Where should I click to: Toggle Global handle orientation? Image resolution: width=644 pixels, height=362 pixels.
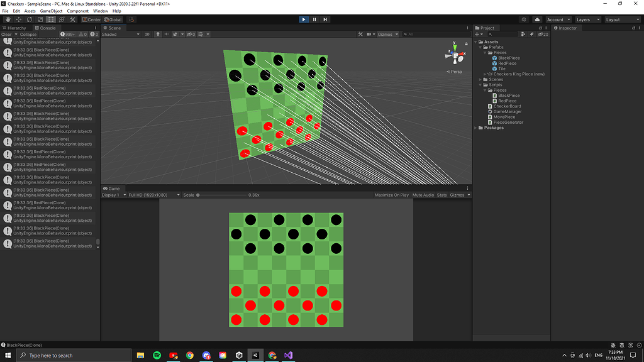click(114, 19)
